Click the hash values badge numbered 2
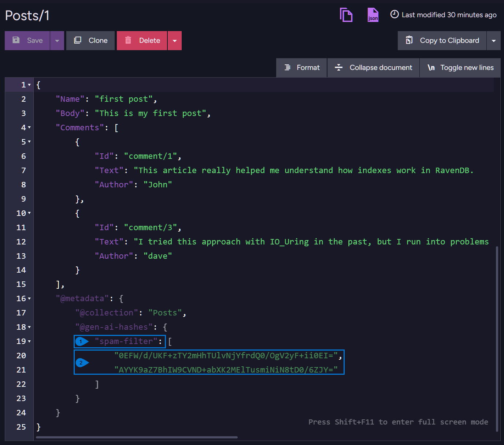Viewport: 504px width, 445px height. tap(81, 362)
